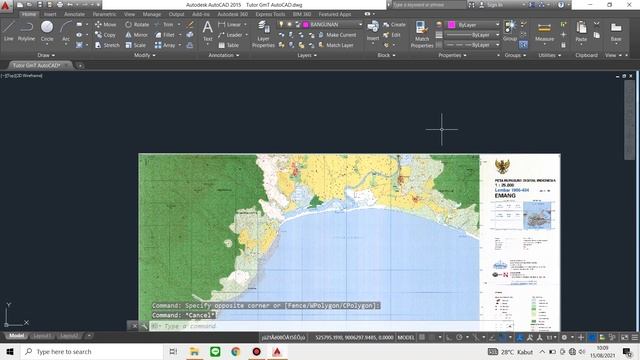Click Windows search box on taskbar
The image size is (640, 360).
[92, 351]
